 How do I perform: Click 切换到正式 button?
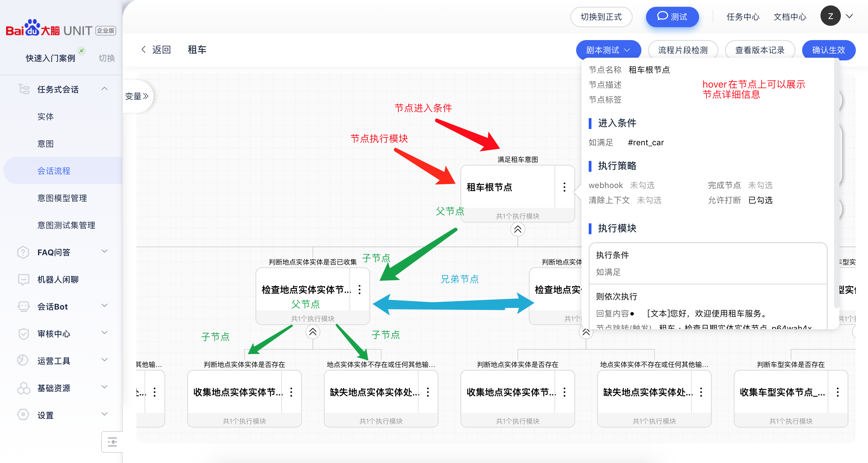pyautogui.click(x=601, y=17)
